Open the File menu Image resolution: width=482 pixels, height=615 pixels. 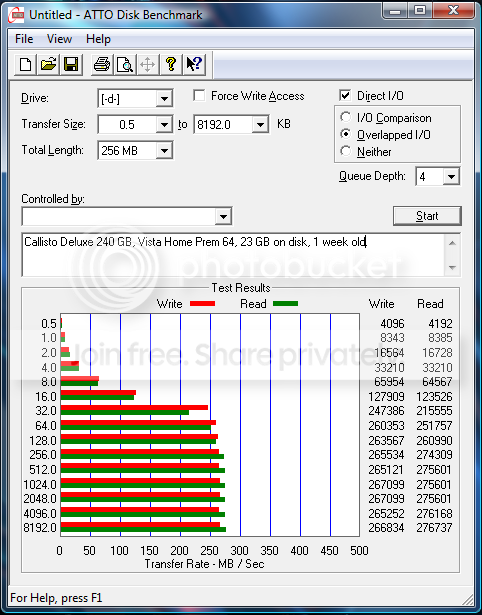[24, 39]
